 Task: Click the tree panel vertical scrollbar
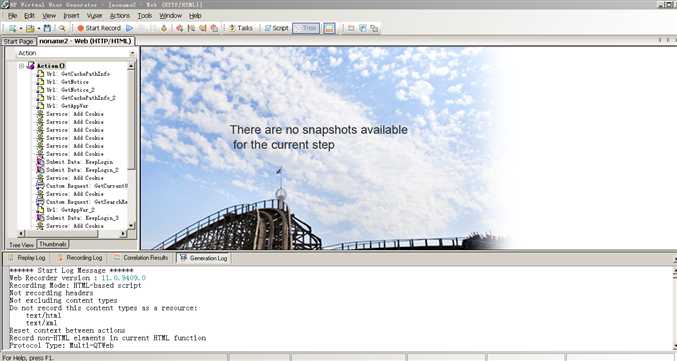[x=131, y=146]
